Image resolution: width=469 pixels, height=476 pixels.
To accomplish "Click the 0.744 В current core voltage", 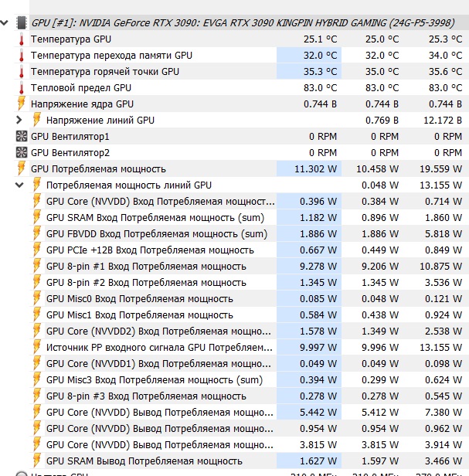I will click(x=320, y=104).
